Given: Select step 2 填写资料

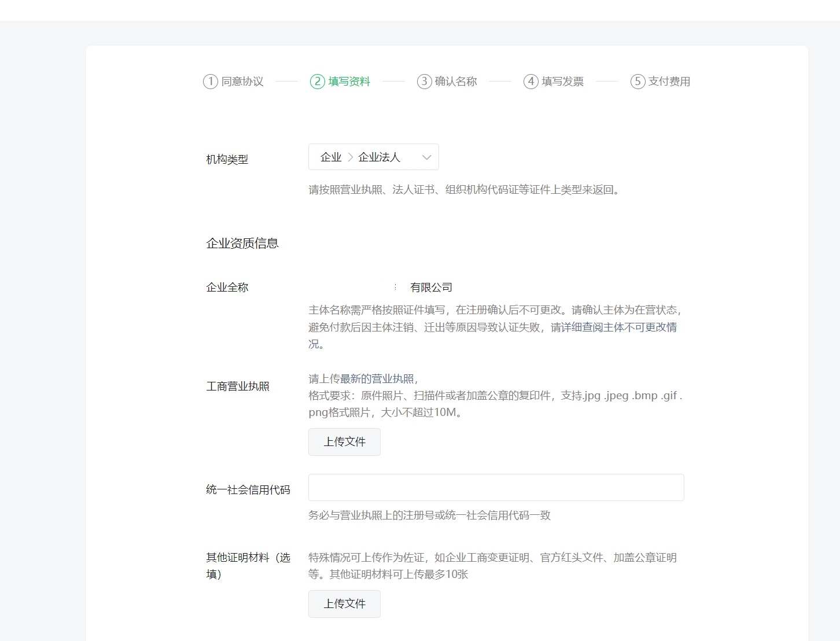Looking at the screenshot, I should click(x=340, y=82).
